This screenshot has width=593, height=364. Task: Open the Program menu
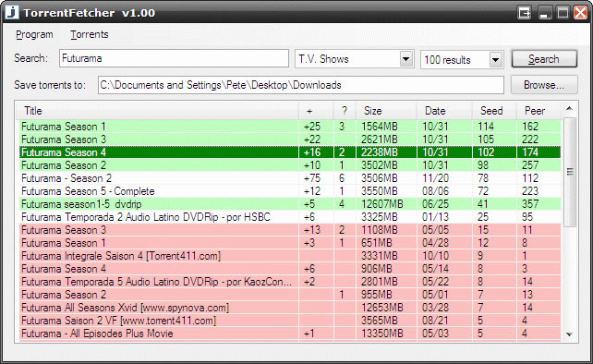coord(34,34)
